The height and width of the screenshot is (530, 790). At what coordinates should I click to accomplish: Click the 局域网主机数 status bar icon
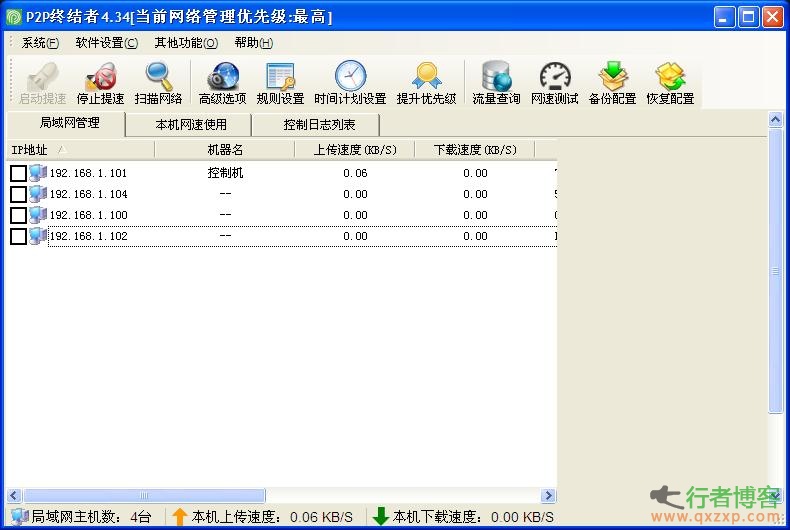(19, 516)
